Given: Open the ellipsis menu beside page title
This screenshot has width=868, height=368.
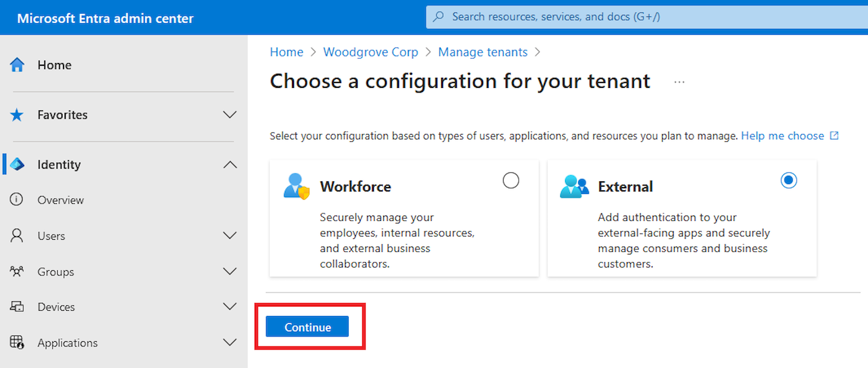Looking at the screenshot, I should pos(679,82).
